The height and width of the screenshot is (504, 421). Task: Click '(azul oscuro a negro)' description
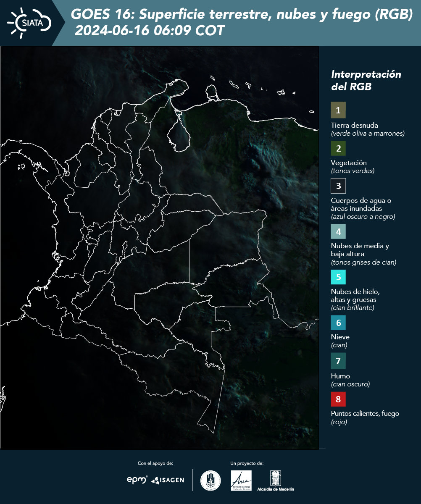pos(363,217)
